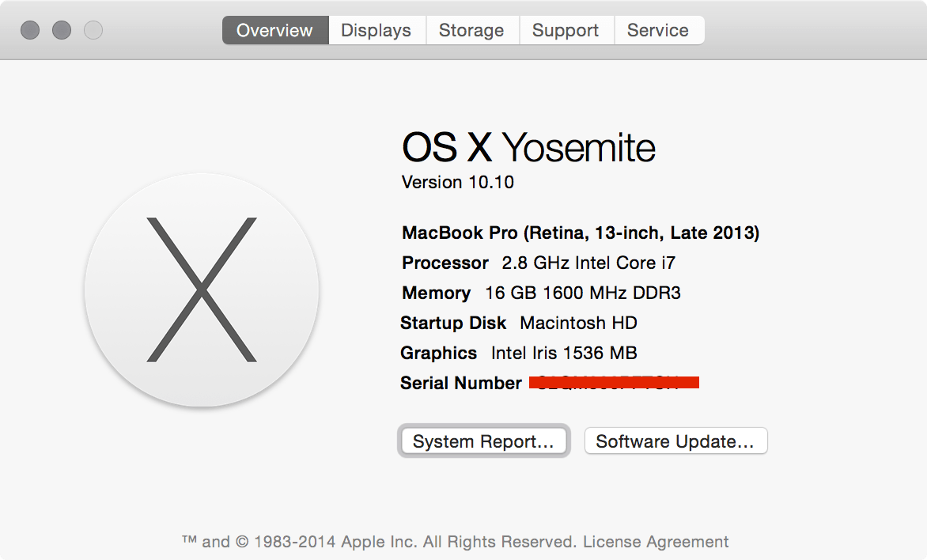Click the System Report button
The width and height of the screenshot is (927, 560).
click(483, 441)
